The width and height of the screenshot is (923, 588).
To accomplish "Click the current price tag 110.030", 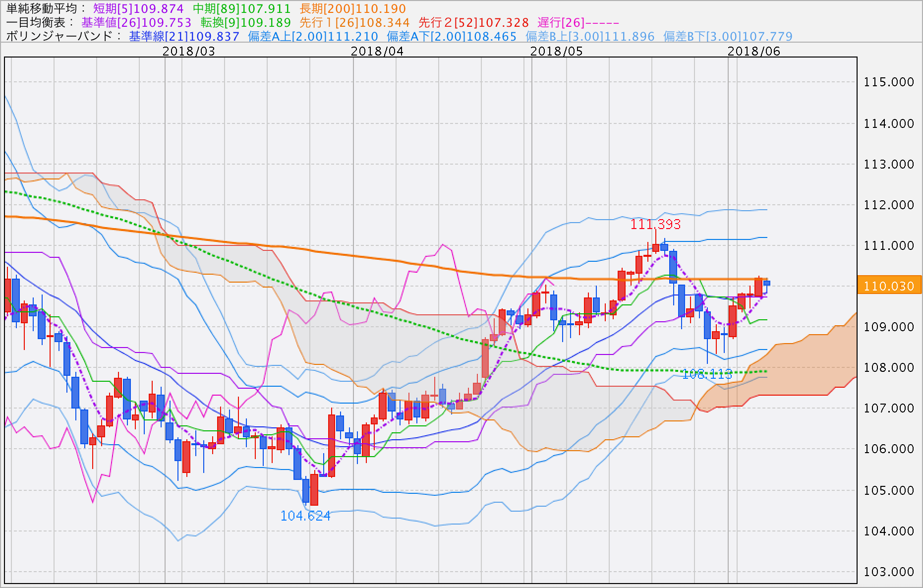I will click(889, 286).
